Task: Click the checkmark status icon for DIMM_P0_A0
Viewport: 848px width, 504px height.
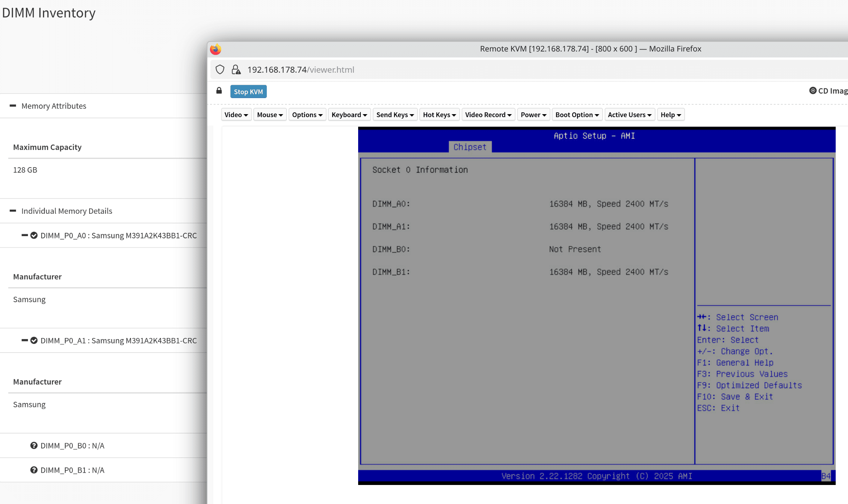Action: pyautogui.click(x=34, y=235)
